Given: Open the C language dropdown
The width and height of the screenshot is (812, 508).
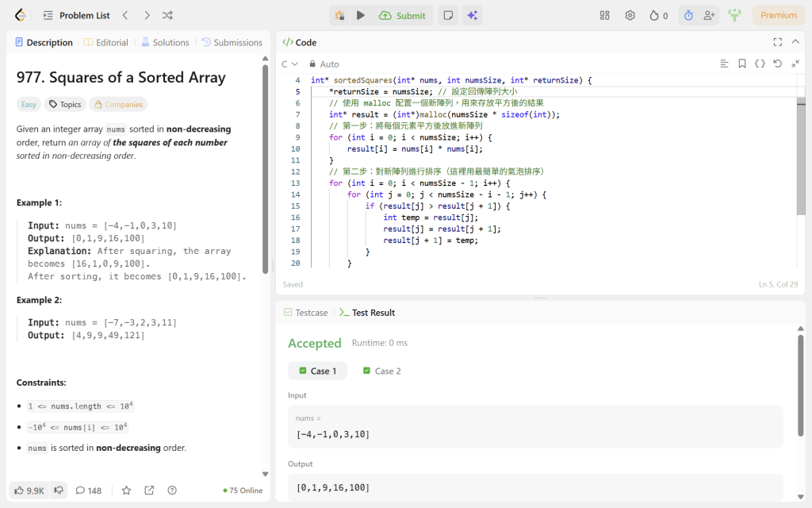Looking at the screenshot, I should pyautogui.click(x=289, y=64).
